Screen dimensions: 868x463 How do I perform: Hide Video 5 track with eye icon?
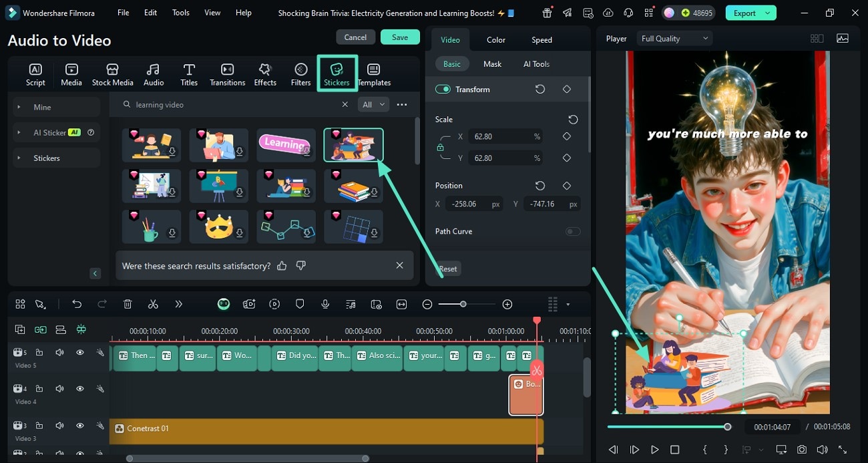79,352
